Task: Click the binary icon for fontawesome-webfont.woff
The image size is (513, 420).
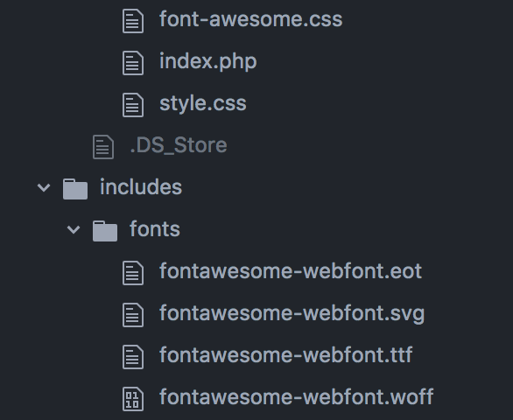Action: click(x=133, y=399)
